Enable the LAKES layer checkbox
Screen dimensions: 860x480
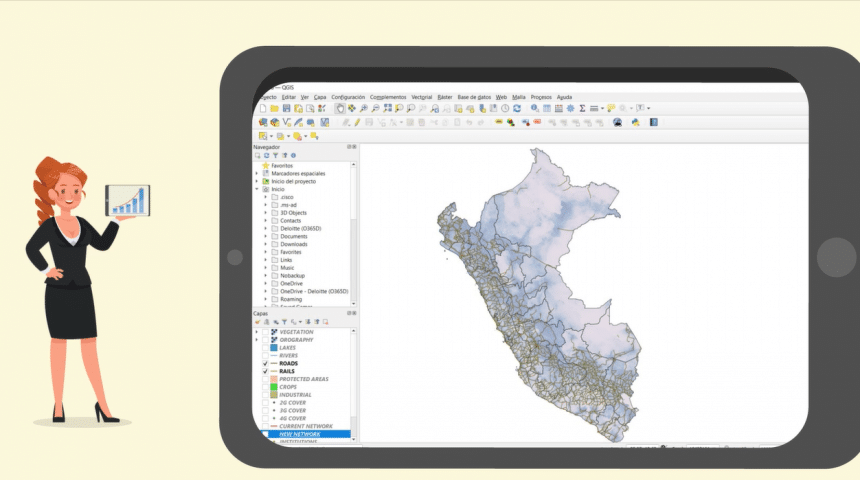coord(265,347)
